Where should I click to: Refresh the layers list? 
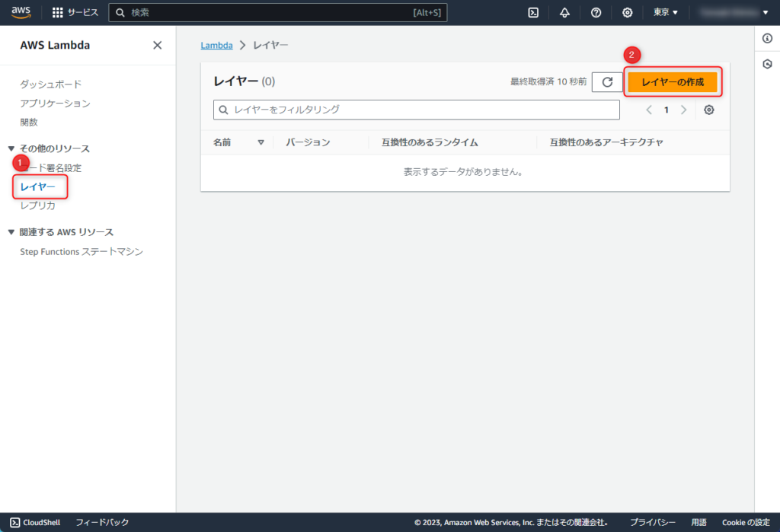tap(607, 82)
